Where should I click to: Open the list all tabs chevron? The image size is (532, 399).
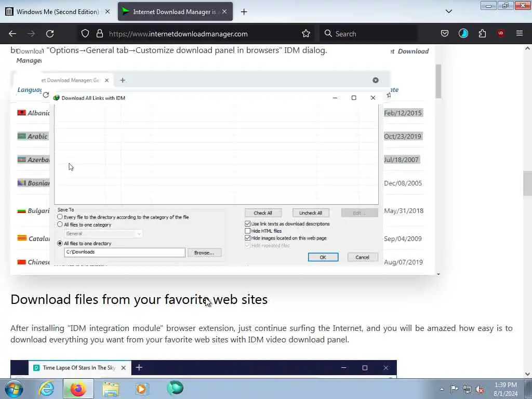pyautogui.click(x=448, y=11)
